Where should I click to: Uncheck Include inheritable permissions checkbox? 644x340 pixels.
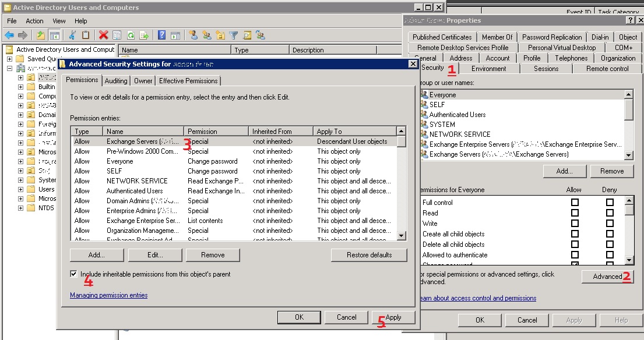73,274
